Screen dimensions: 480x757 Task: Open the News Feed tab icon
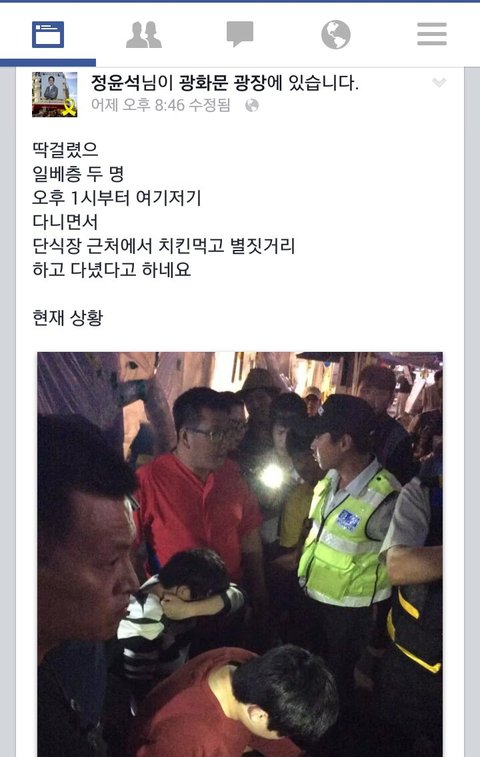pos(48,35)
